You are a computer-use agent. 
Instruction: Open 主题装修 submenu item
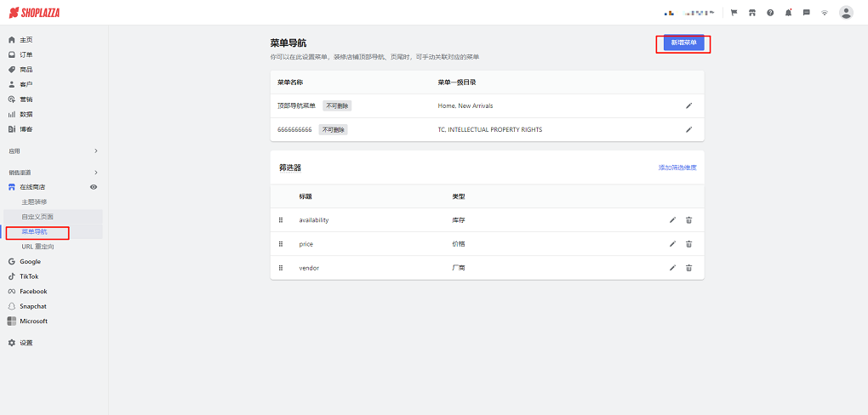point(34,202)
